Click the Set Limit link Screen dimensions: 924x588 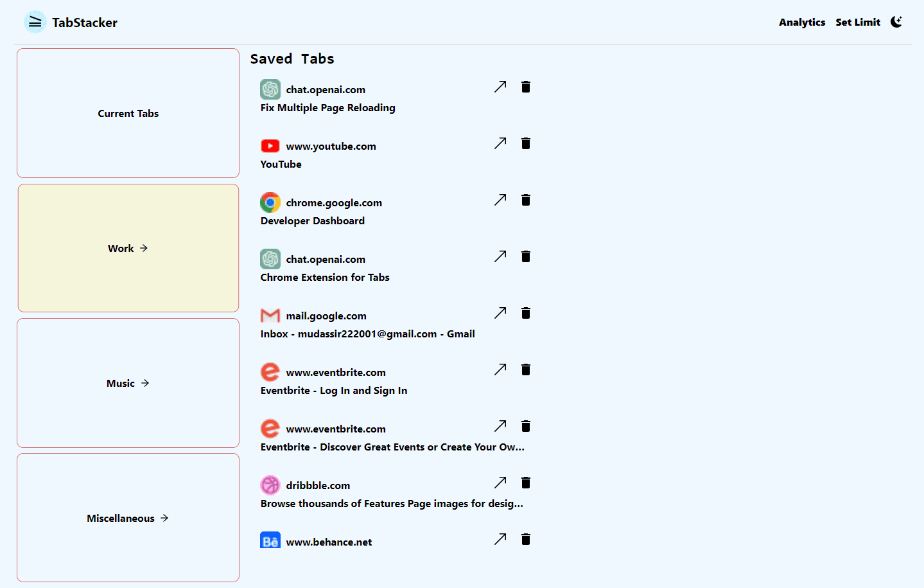(x=858, y=22)
